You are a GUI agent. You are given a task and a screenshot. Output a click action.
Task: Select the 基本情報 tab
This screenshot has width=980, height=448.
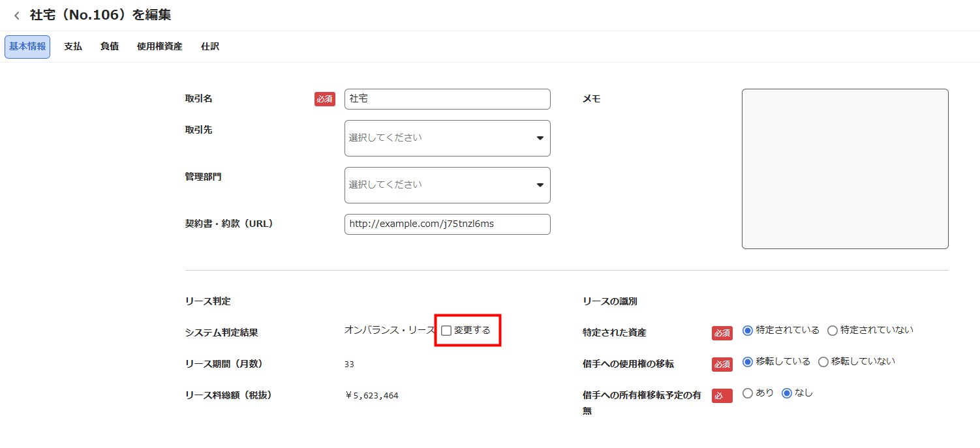point(27,47)
